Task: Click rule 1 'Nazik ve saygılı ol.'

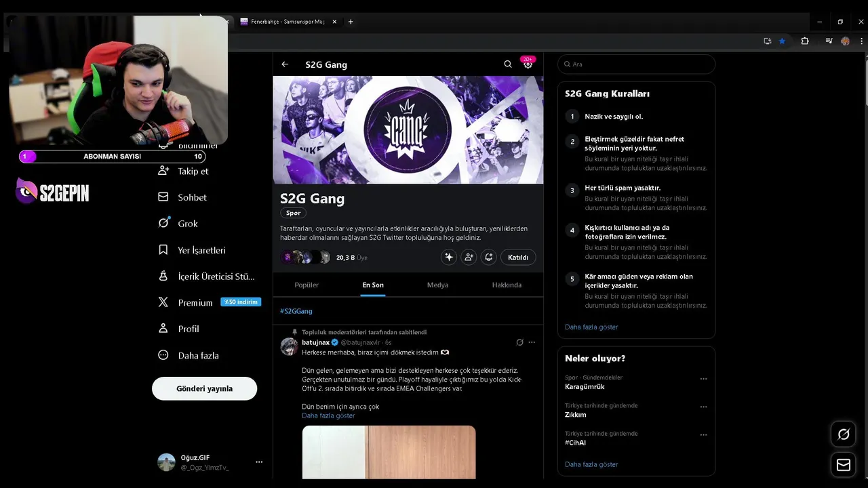Action: coord(614,117)
